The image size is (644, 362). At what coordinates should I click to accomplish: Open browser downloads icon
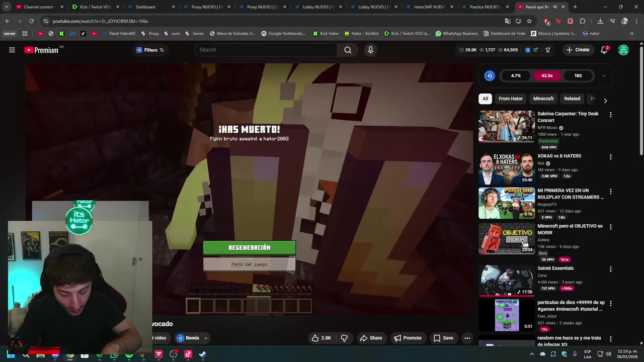tap(600, 21)
